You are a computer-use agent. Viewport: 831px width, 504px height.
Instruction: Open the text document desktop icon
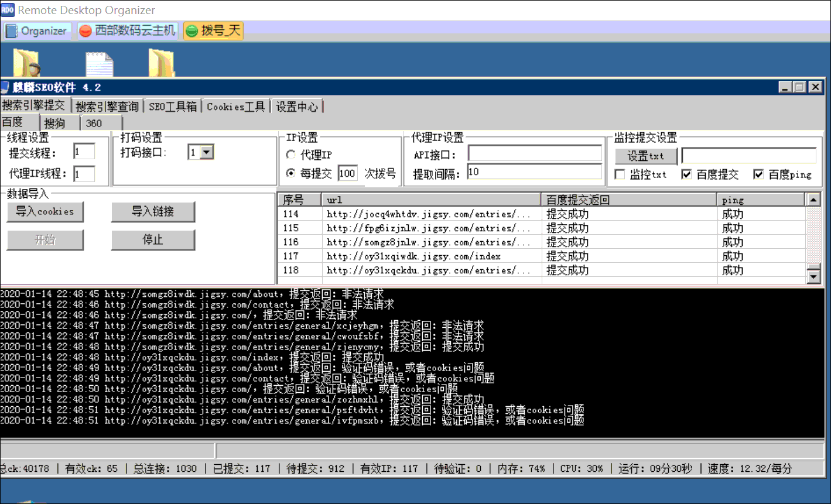coord(99,64)
